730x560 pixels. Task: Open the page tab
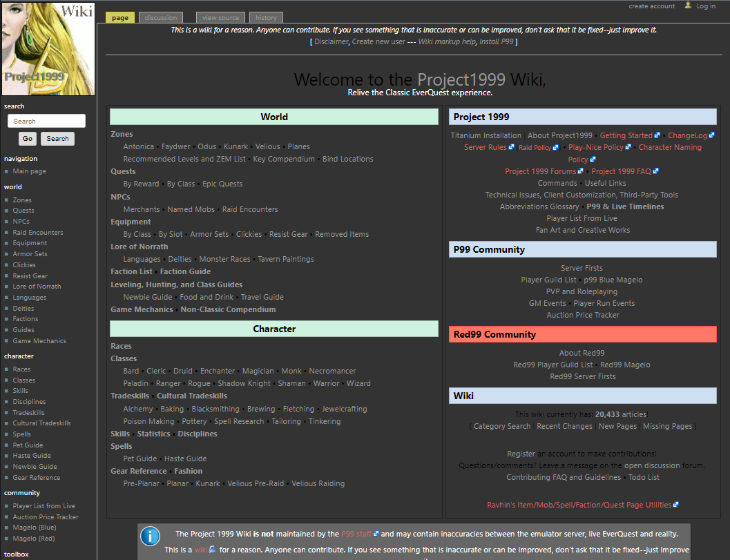pyautogui.click(x=120, y=18)
